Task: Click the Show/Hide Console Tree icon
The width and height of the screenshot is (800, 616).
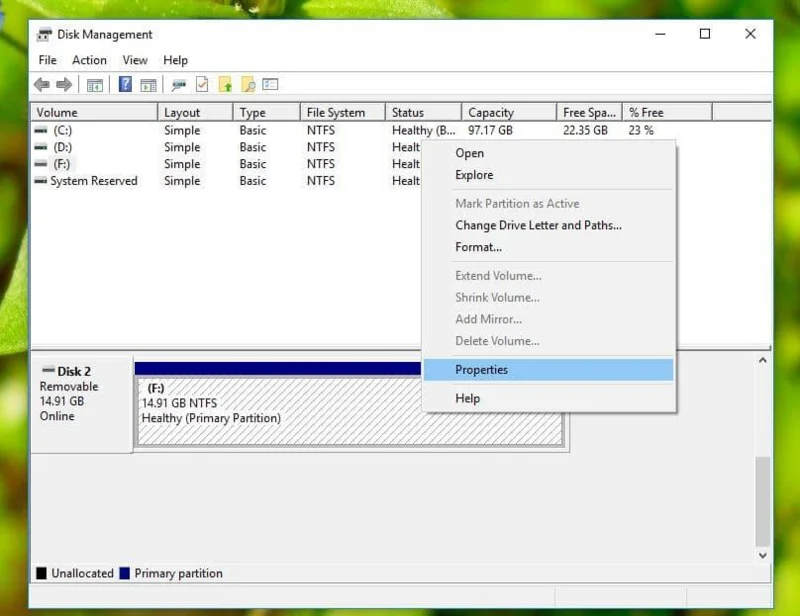Action: (95, 85)
